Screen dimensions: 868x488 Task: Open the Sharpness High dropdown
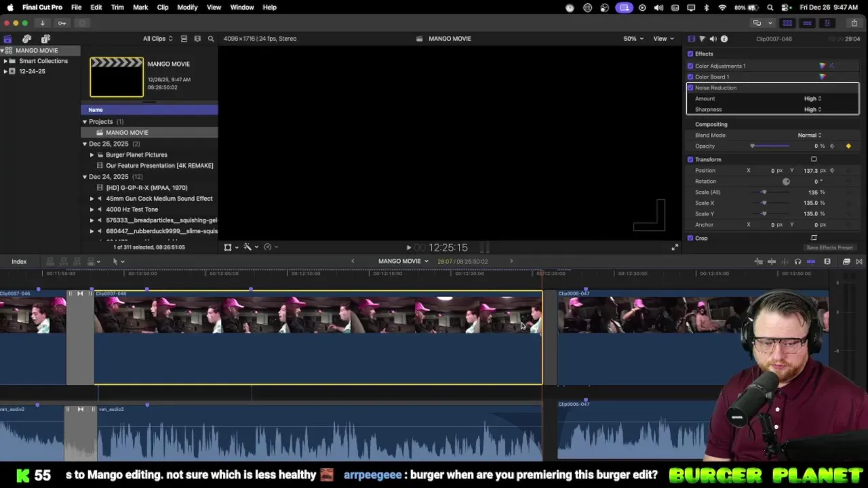point(812,109)
